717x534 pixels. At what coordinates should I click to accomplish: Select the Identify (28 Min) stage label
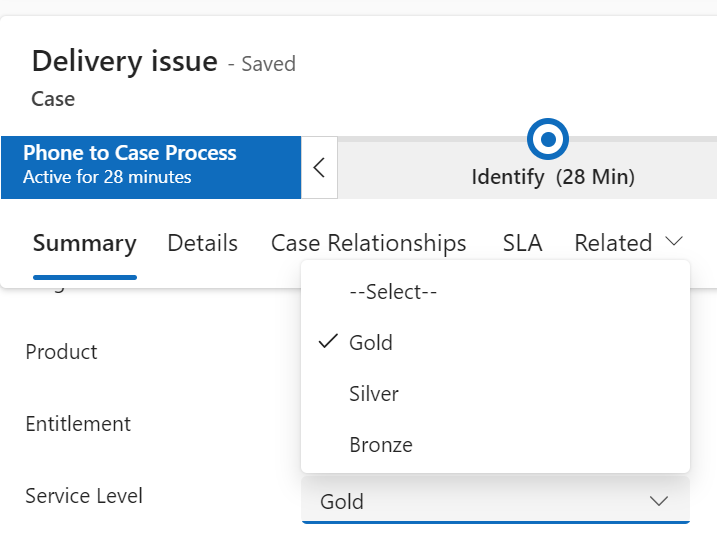point(553,178)
